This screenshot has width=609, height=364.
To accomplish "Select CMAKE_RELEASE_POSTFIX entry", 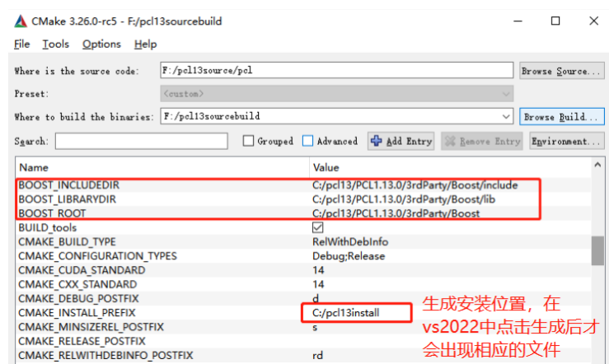I will 82,341.
